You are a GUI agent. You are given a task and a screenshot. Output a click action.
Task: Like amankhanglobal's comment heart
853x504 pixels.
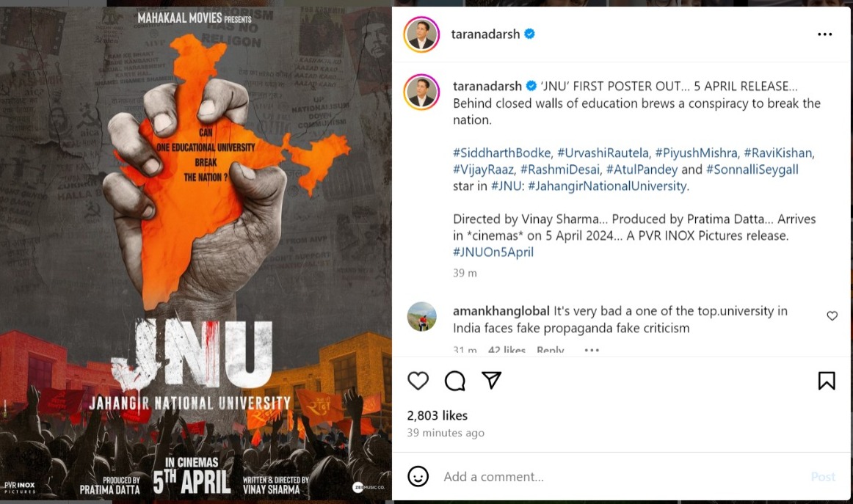[832, 316]
